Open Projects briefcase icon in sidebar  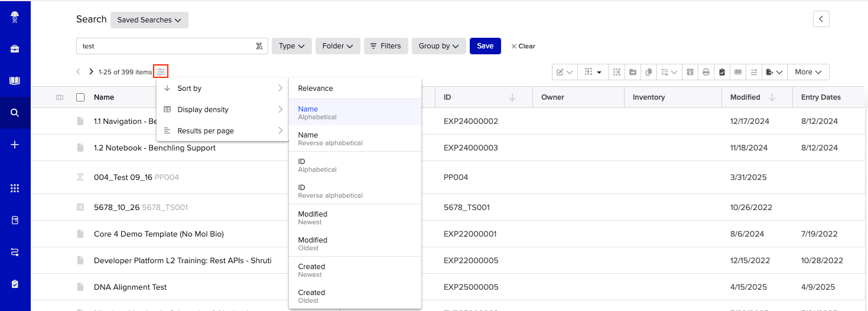pyautogui.click(x=15, y=49)
